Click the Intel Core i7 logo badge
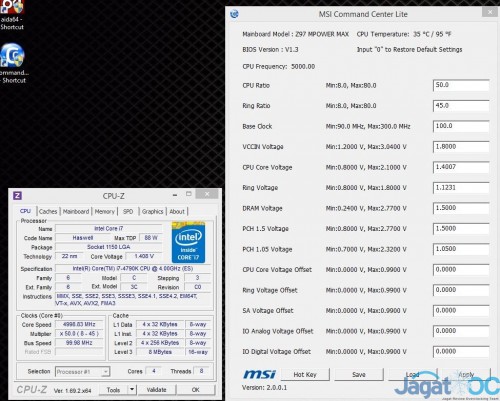500x401 pixels. pos(188,242)
